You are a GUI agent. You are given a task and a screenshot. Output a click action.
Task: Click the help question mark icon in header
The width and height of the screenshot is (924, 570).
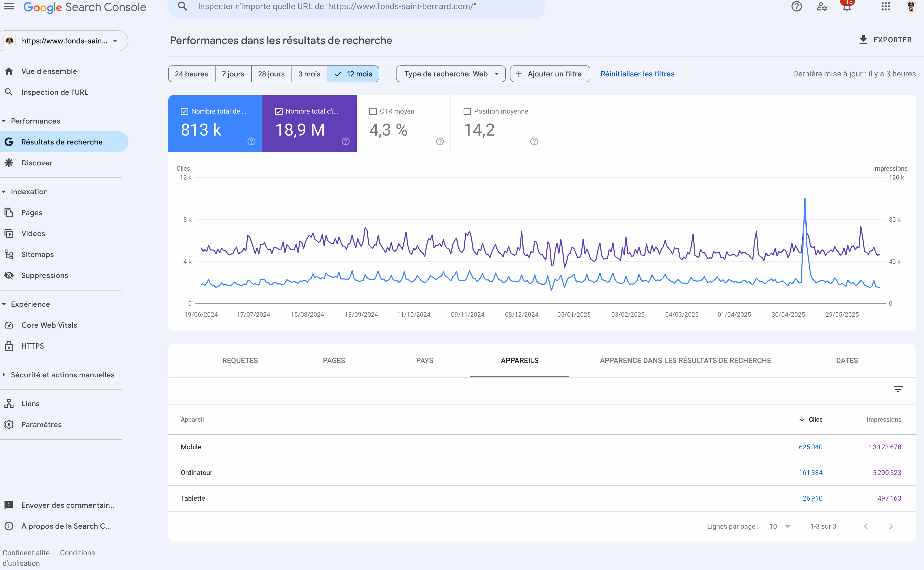point(796,6)
